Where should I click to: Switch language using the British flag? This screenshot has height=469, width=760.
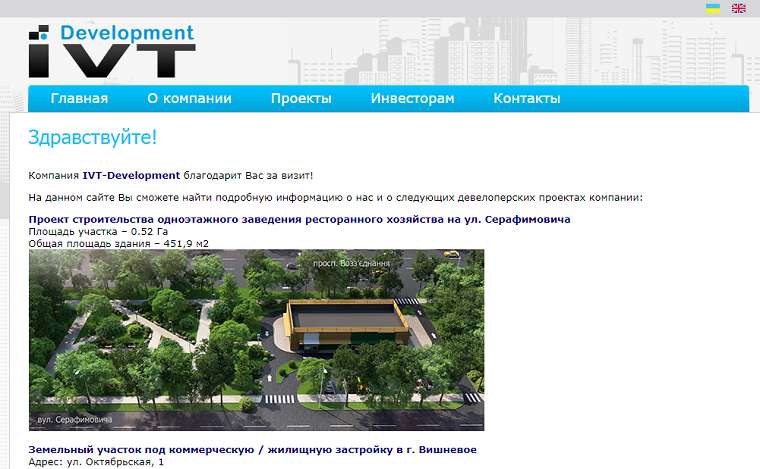739,8
